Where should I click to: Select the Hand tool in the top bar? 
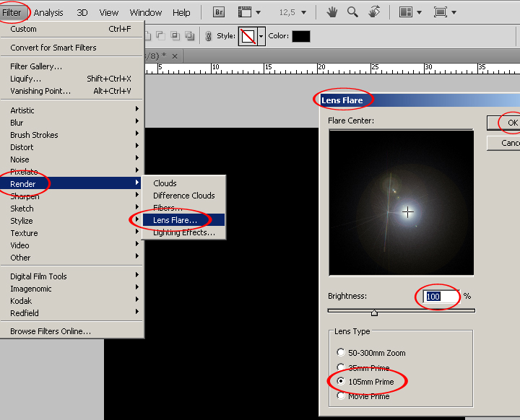tap(332, 12)
